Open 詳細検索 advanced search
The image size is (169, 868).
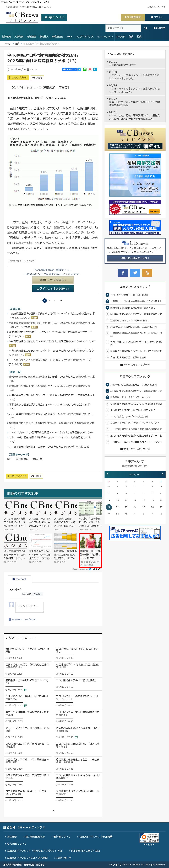[x=159, y=28]
